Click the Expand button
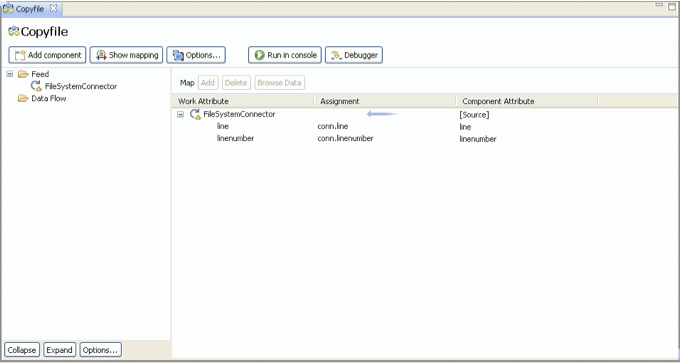The height and width of the screenshot is (363, 680). (59, 350)
